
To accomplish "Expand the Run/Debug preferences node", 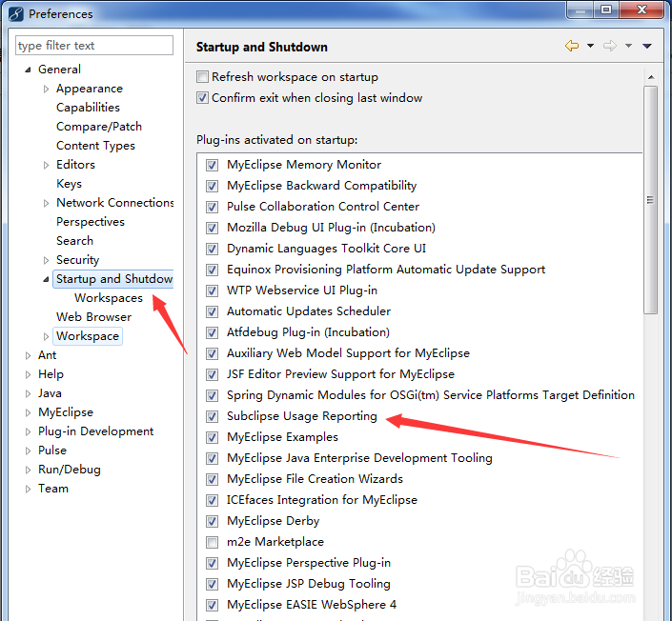I will click(28, 470).
